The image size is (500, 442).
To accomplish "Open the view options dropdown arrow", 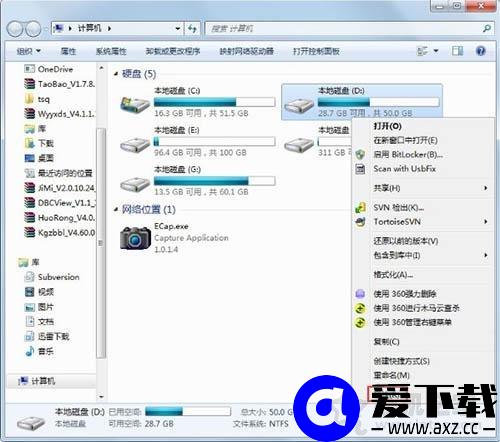I will (x=436, y=51).
